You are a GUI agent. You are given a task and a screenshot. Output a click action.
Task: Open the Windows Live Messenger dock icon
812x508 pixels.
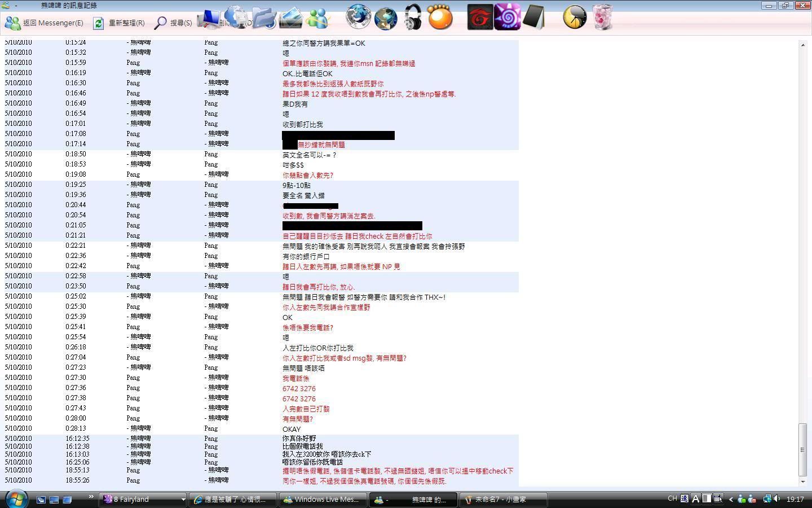pos(317,17)
